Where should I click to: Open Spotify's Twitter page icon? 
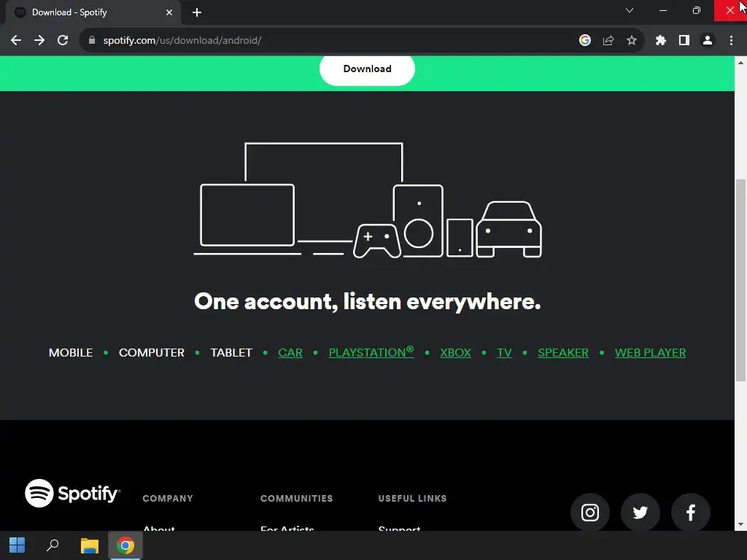[x=640, y=513]
